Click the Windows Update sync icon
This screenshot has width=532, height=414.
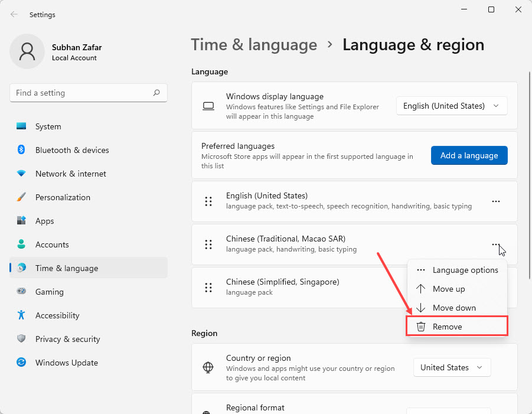coord(21,362)
